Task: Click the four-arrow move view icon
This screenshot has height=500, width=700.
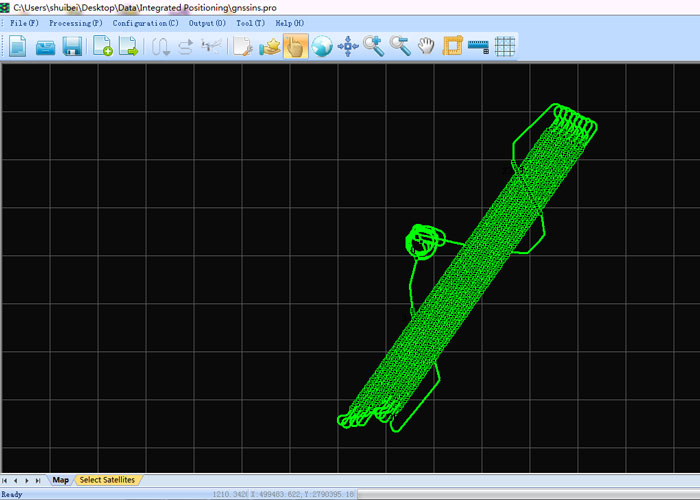Action: (348, 46)
